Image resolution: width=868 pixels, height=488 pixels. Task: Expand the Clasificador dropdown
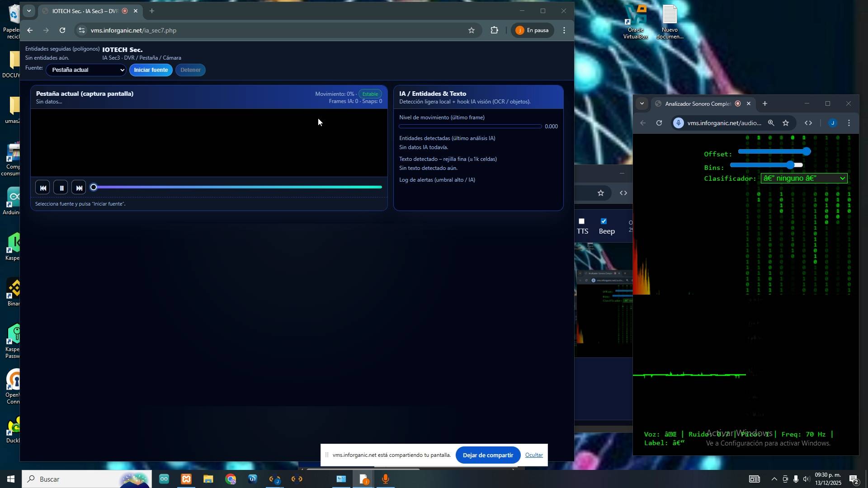[804, 178]
